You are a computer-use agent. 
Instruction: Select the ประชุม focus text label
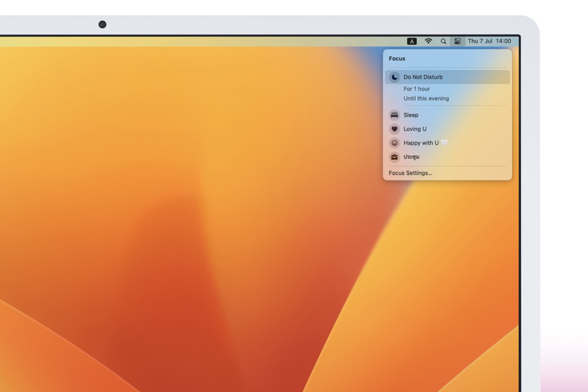coord(411,157)
